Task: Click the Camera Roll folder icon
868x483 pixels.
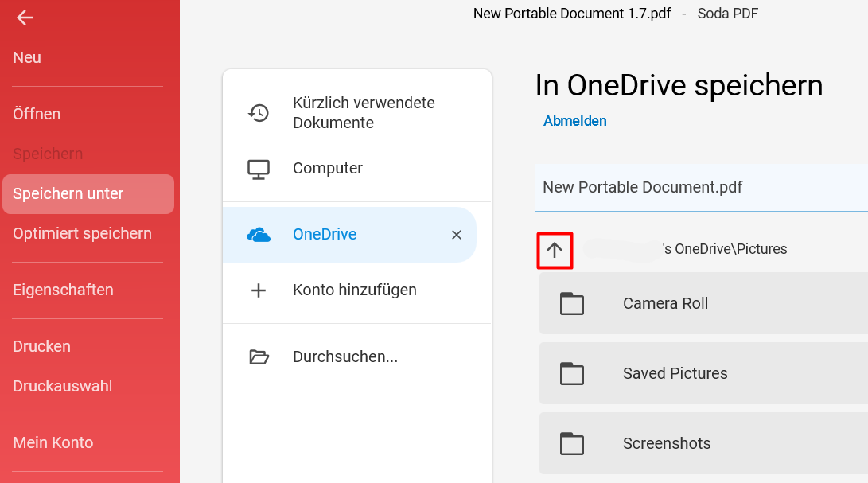Action: [x=572, y=303]
